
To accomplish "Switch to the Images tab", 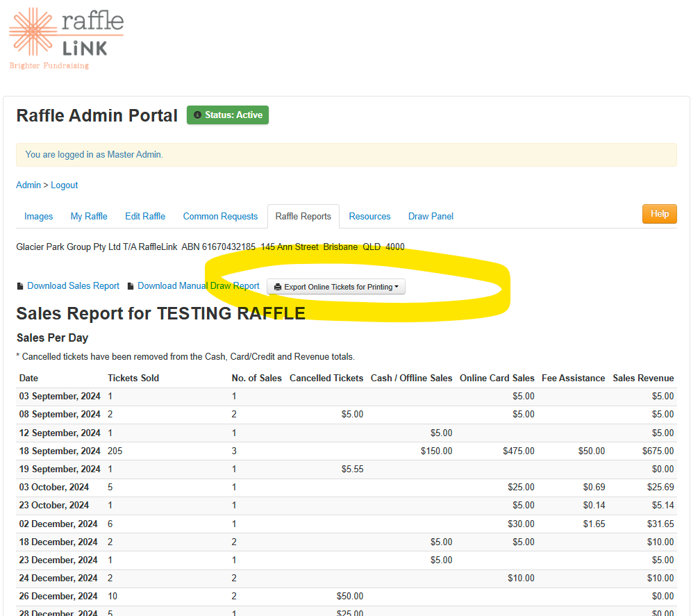I will [39, 216].
